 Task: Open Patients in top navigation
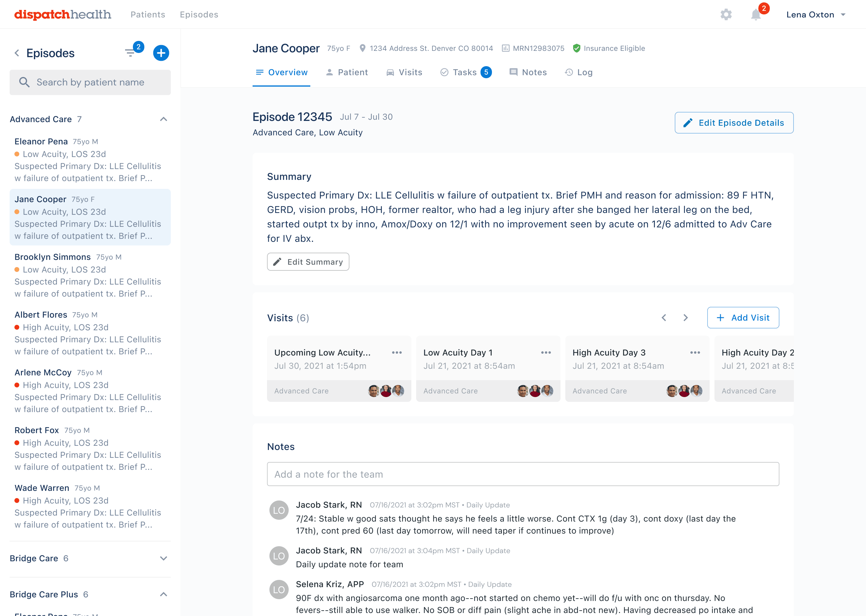[x=148, y=14]
